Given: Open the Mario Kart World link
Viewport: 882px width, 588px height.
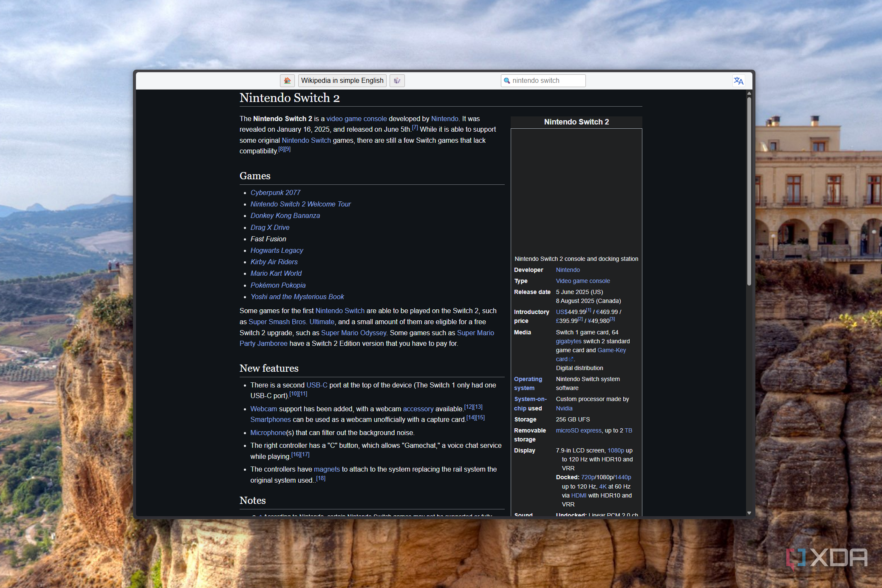Looking at the screenshot, I should (276, 273).
